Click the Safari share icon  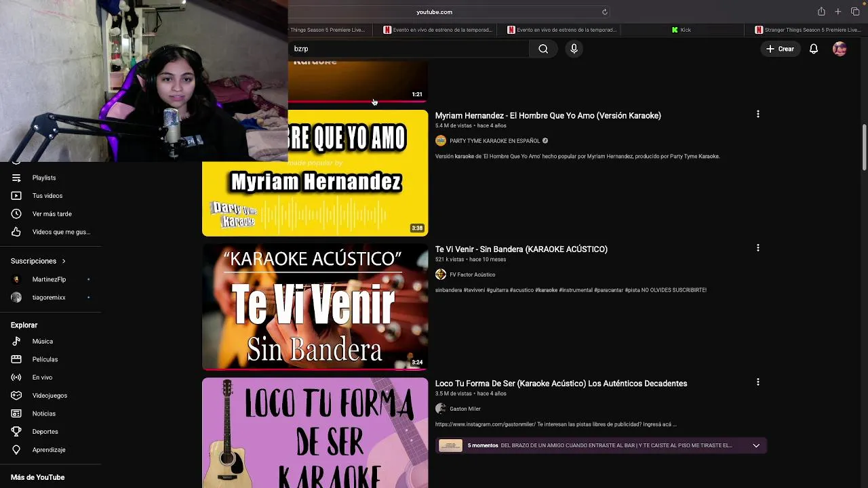click(821, 12)
